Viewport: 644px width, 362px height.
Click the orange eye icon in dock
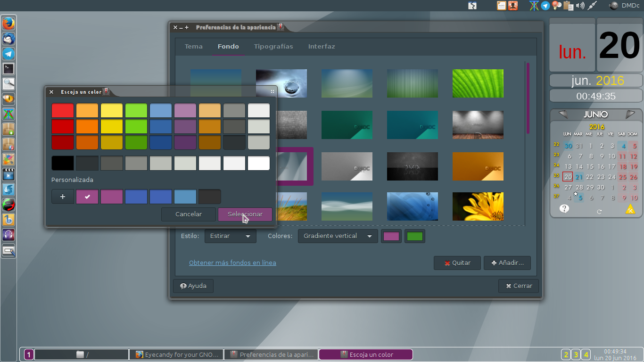[8, 99]
